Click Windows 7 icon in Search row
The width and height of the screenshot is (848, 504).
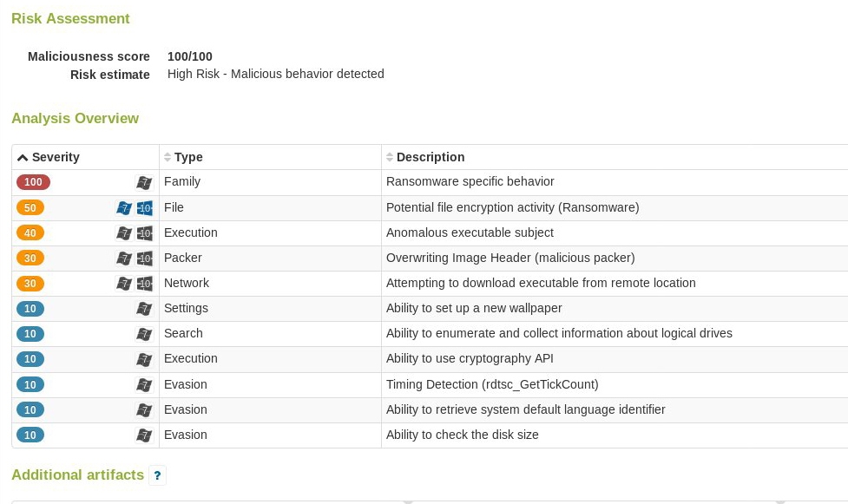(144, 334)
